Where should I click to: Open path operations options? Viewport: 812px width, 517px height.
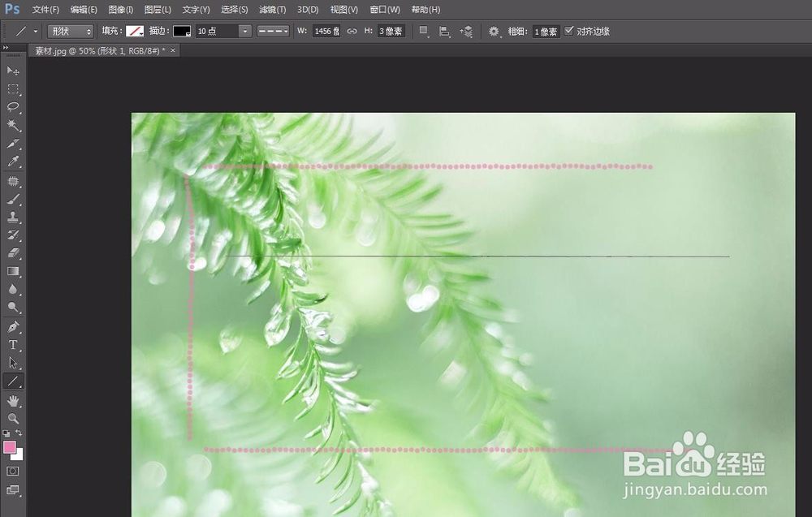424,32
